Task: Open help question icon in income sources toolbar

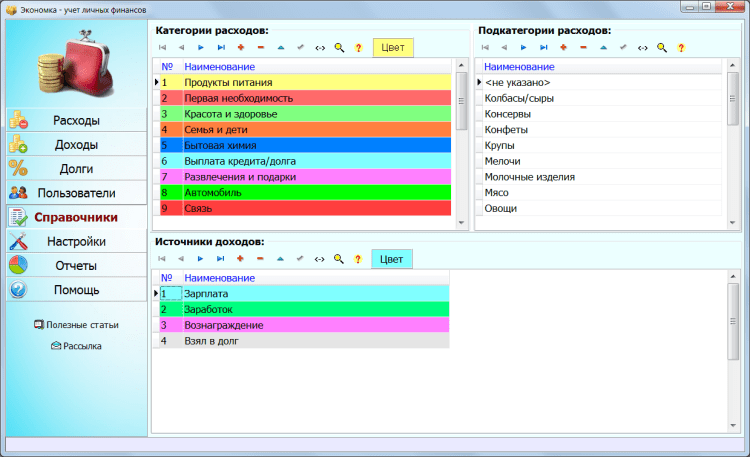Action: click(358, 259)
